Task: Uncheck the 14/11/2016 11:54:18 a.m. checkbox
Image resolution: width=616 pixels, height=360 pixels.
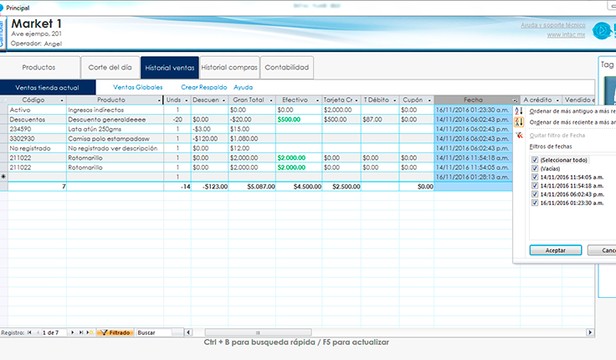Action: (534, 186)
